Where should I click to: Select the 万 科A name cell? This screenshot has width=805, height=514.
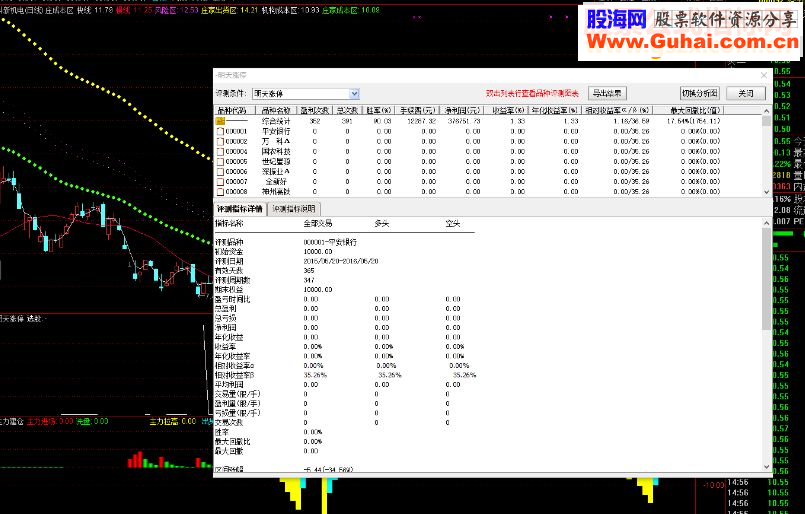click(x=276, y=141)
